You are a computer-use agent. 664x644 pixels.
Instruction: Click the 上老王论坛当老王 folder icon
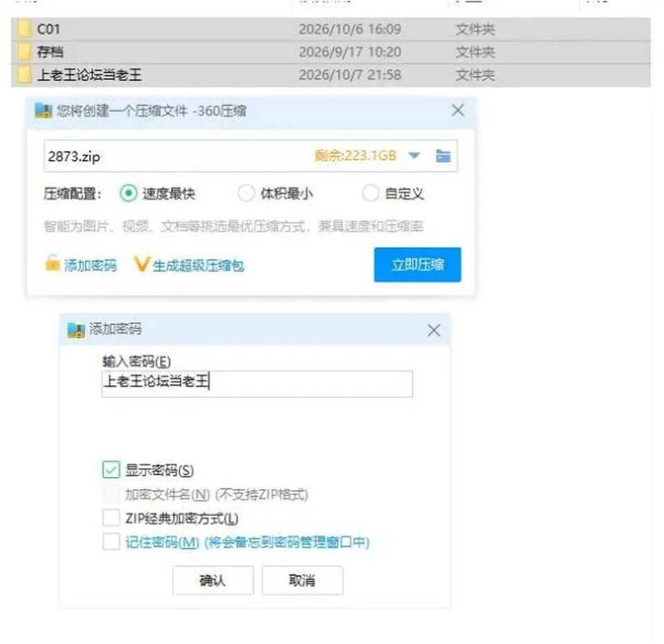pyautogui.click(x=24, y=75)
